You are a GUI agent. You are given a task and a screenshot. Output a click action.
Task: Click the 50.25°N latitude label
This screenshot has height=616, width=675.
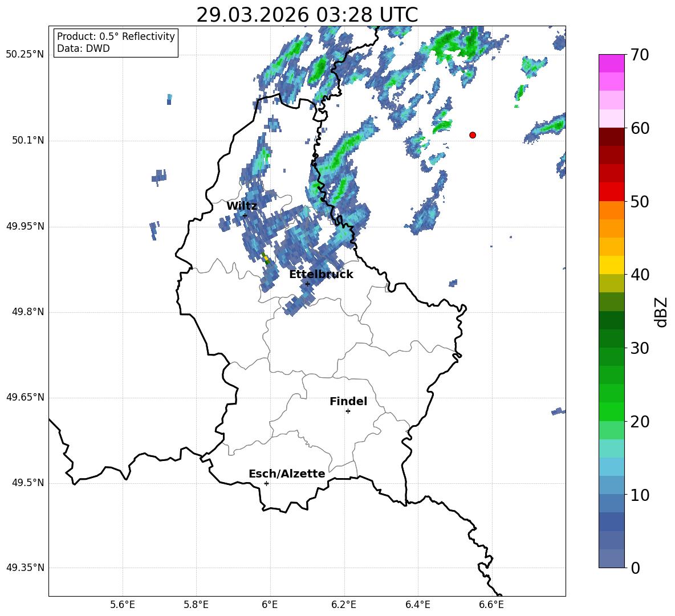pyautogui.click(x=25, y=55)
